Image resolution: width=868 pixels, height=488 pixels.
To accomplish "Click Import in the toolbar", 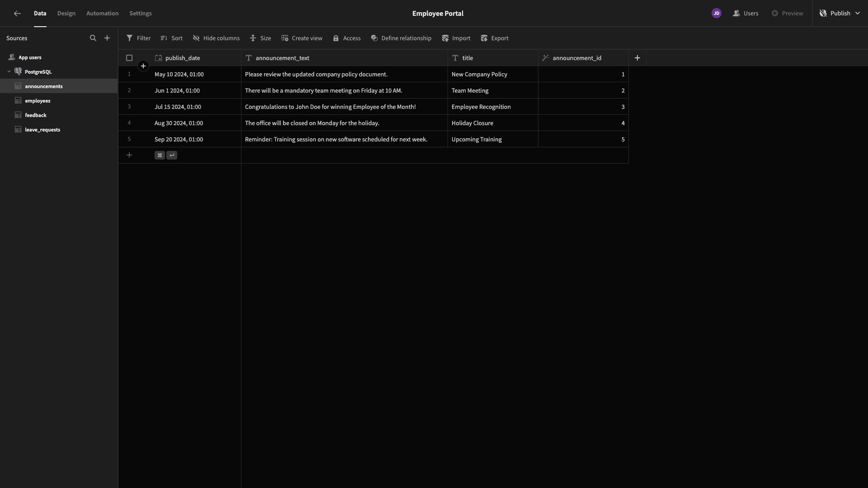I will (x=456, y=38).
